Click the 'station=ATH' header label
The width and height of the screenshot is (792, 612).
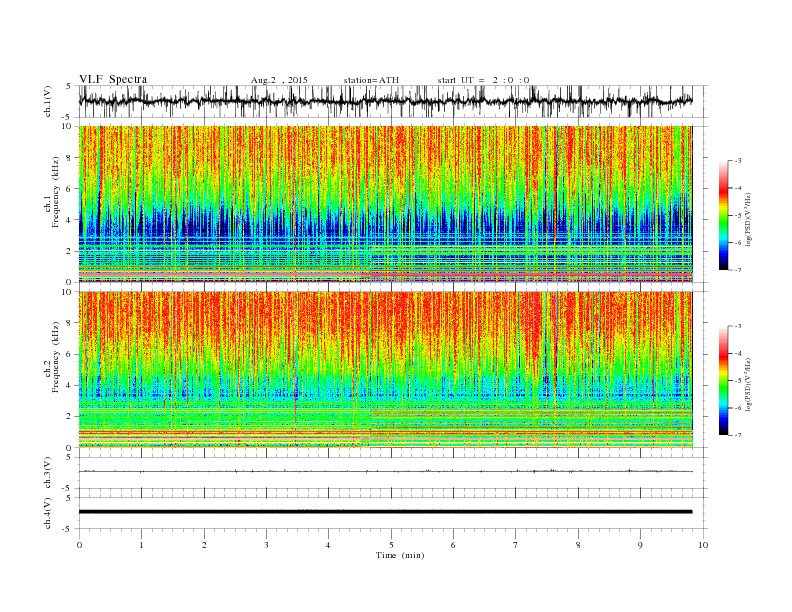coord(371,80)
